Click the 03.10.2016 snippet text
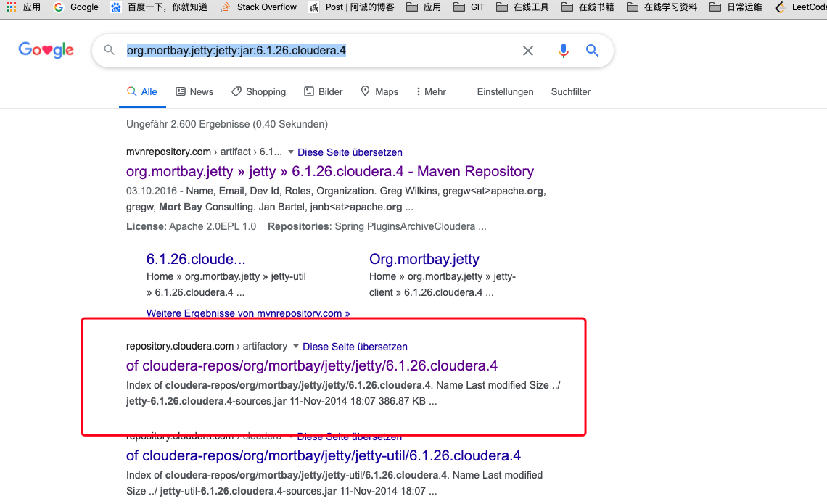The width and height of the screenshot is (827, 504). 151,191
